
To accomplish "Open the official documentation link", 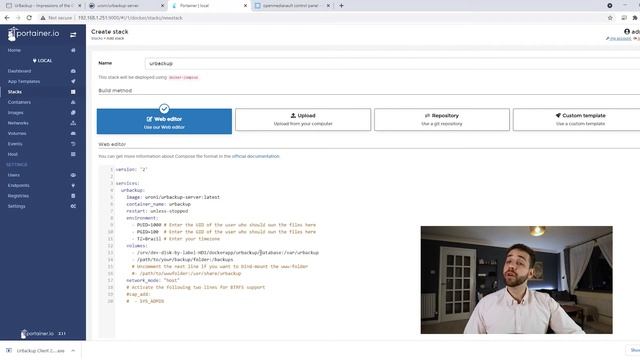I will (256, 156).
